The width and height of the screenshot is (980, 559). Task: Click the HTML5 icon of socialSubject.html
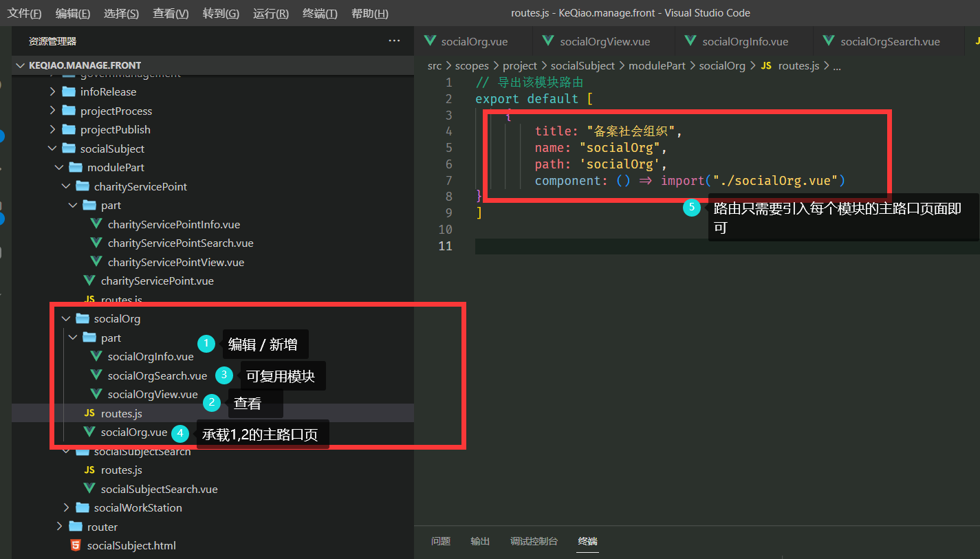[76, 545]
